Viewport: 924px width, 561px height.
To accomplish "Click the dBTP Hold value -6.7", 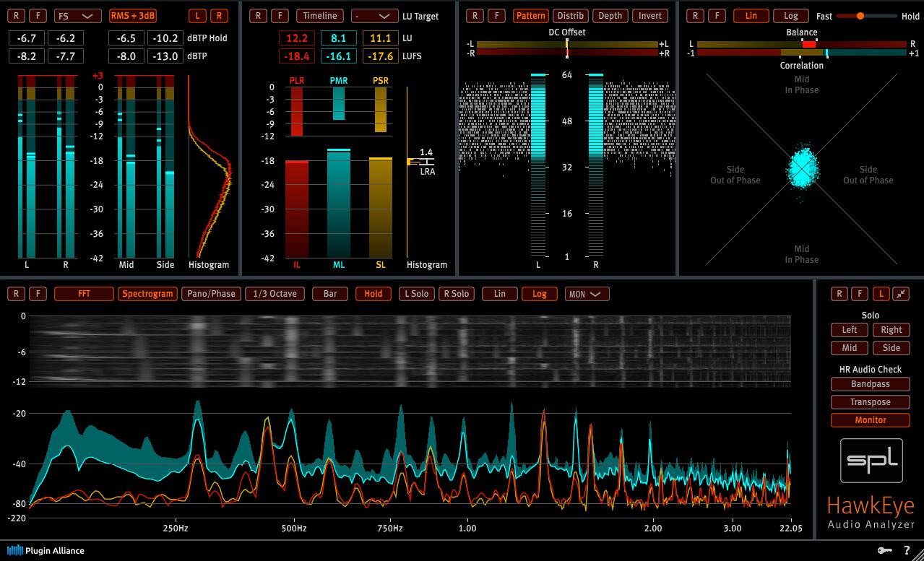I will coord(27,38).
